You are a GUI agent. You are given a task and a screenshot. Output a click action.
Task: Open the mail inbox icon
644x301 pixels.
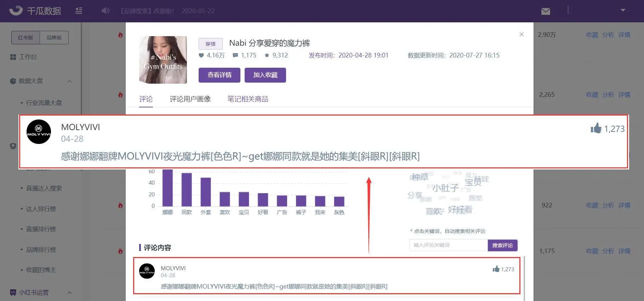[546, 11]
